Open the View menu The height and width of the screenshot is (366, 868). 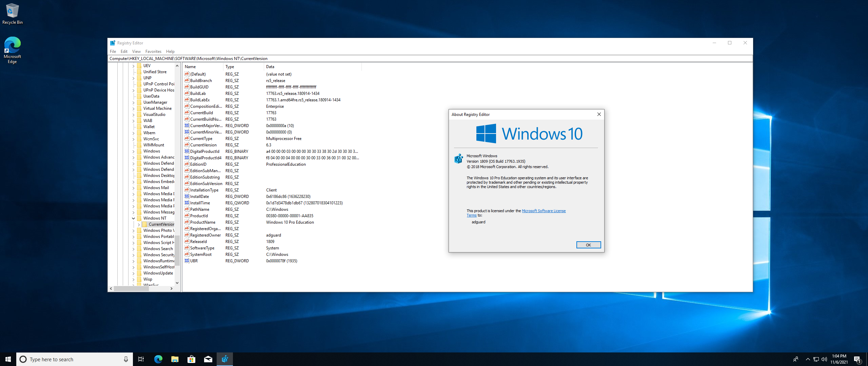(x=136, y=52)
